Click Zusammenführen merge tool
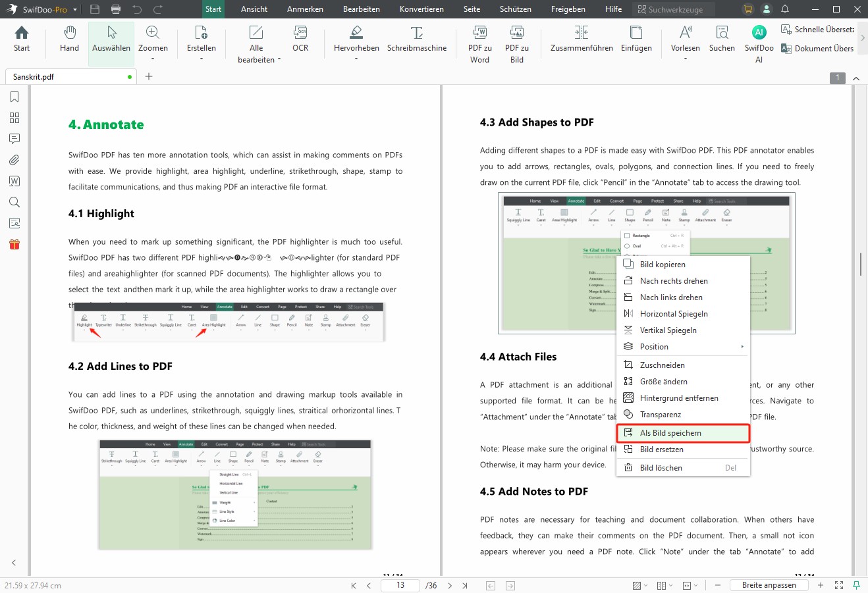The height and width of the screenshot is (593, 868). (582, 39)
